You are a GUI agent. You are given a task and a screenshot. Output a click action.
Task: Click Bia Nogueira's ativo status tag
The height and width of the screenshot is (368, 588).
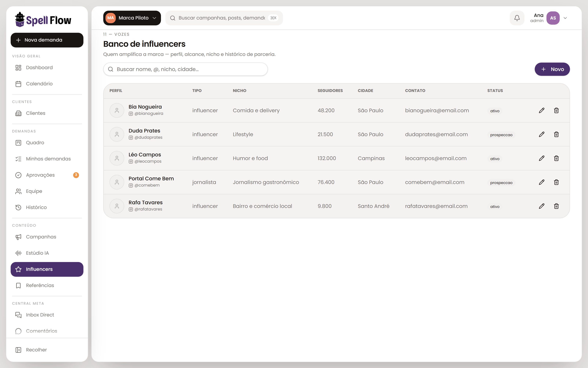point(495,111)
